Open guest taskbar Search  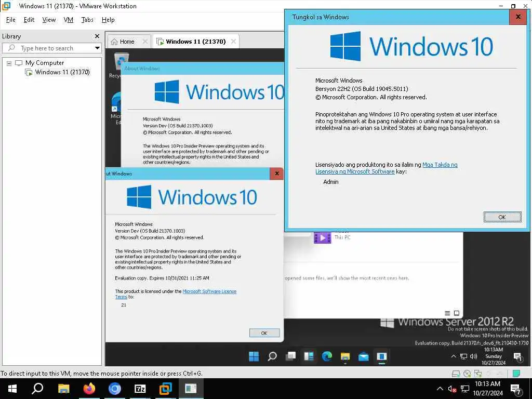point(272,356)
